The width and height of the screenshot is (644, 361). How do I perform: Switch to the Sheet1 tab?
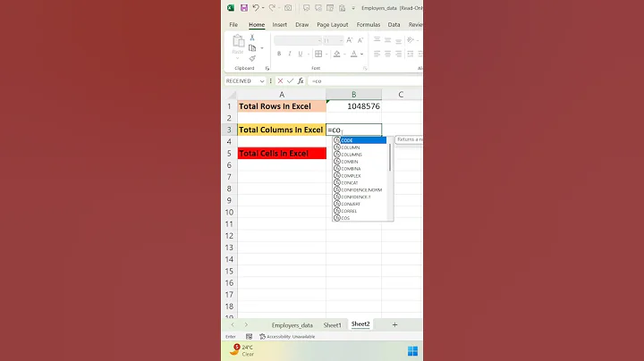[x=332, y=325]
